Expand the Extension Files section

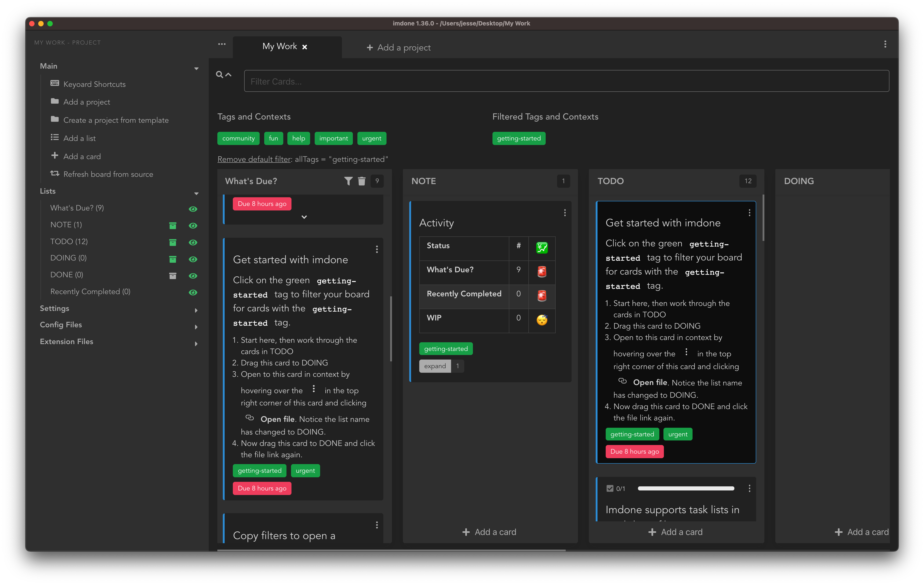196,344
